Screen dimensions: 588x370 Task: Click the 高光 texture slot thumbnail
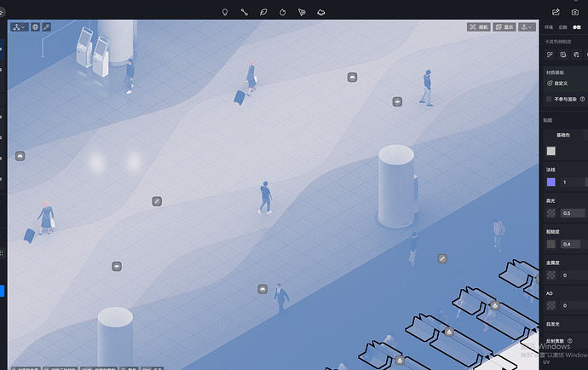(x=551, y=213)
